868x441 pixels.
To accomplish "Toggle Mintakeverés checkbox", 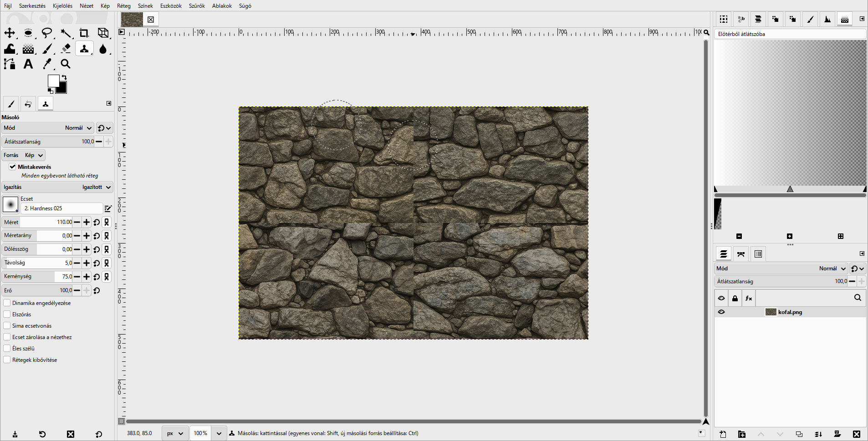I will [13, 167].
